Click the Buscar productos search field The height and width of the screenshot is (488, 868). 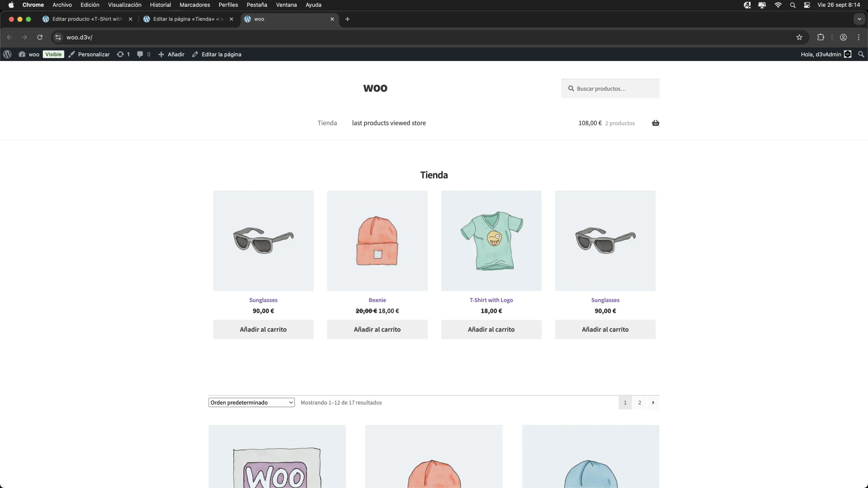coord(610,88)
